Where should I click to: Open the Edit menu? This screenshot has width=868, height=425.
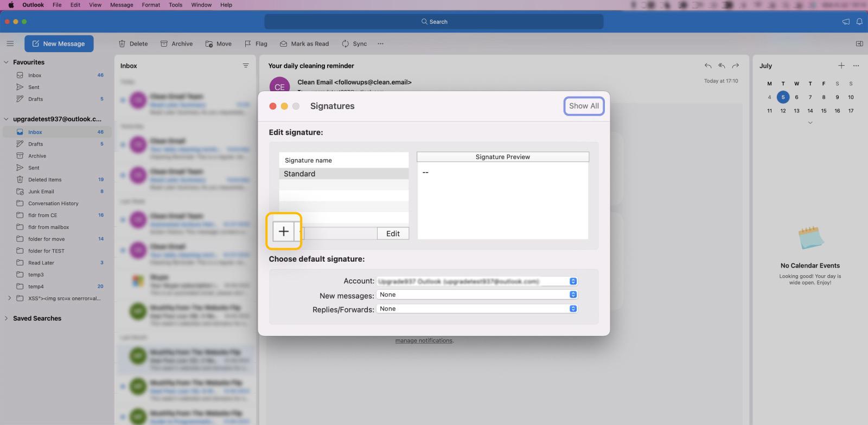pyautogui.click(x=75, y=5)
